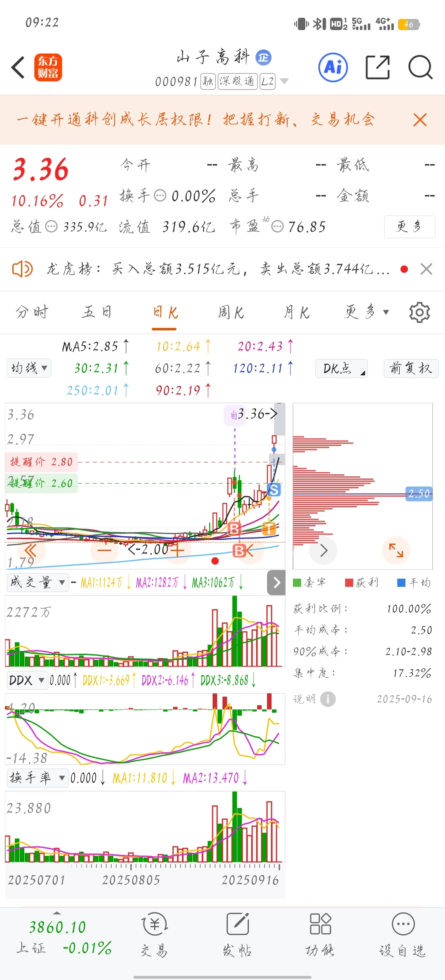Zoom out the chart with the minus icon
The height and width of the screenshot is (980, 445).
[x=104, y=550]
